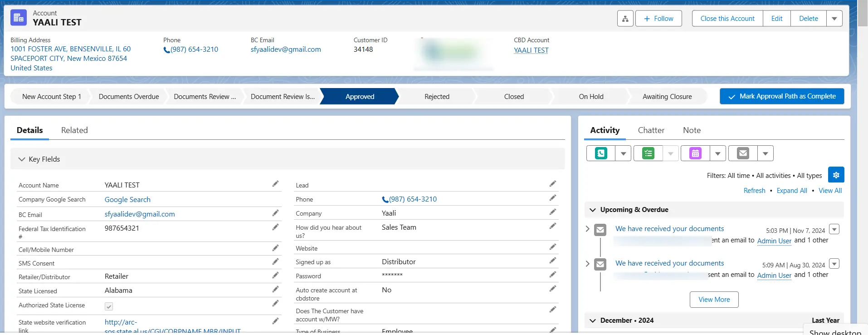Toggle the Authorized State License checkbox
Viewport: 868px width, 335px height.
point(109,306)
